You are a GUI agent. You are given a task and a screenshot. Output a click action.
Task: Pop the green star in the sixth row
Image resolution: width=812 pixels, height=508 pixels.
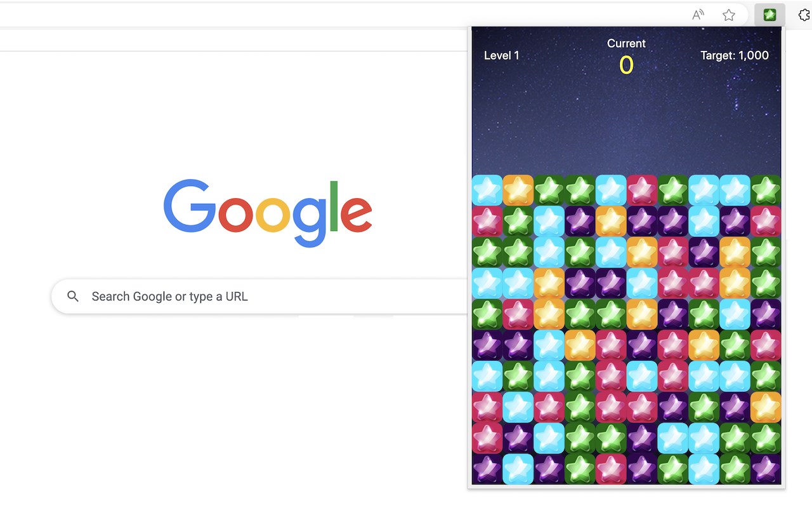click(x=735, y=345)
